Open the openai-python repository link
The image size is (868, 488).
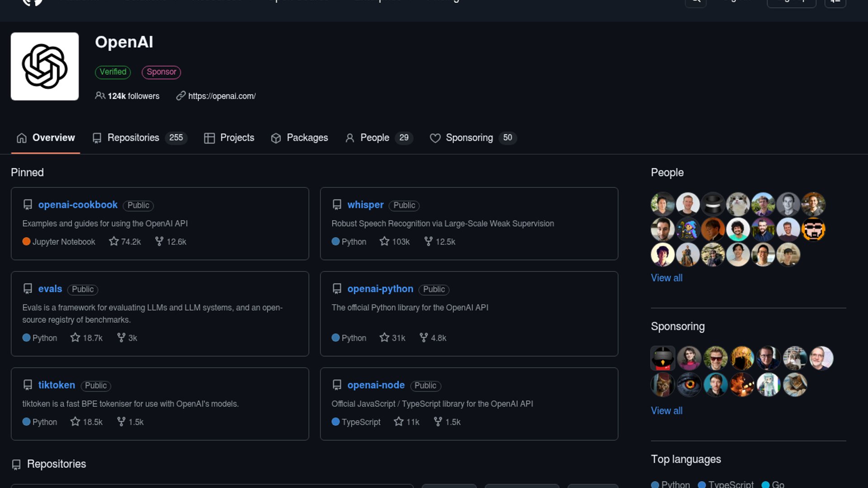click(x=380, y=289)
